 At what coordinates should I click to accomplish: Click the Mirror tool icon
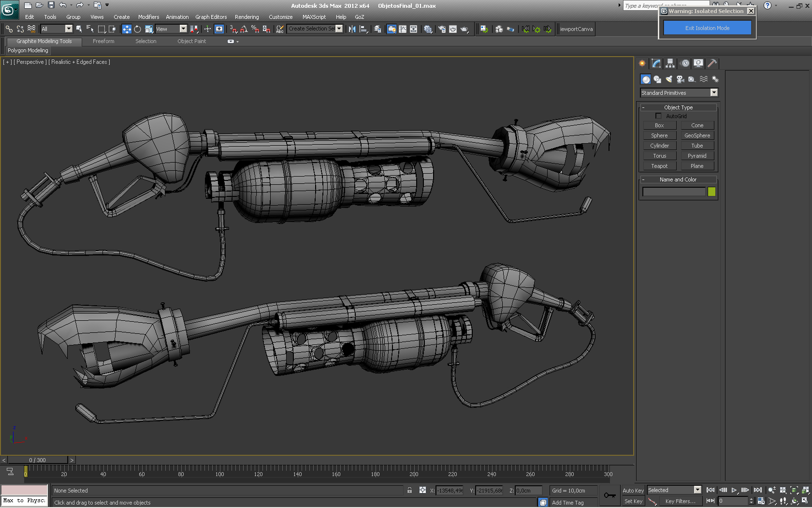[352, 29]
